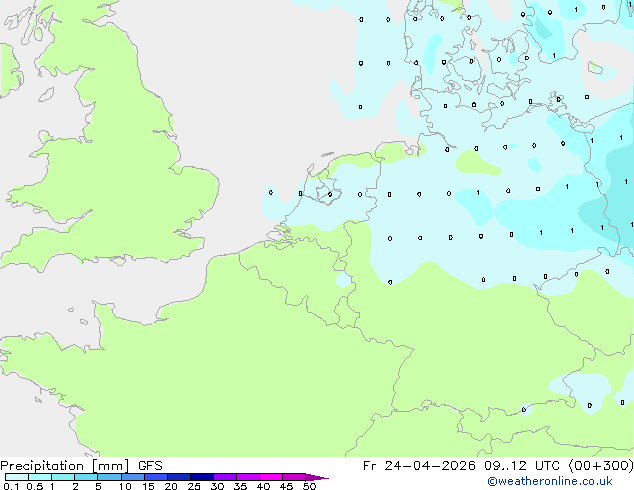Click the 25–30 mm legend color swatch
The height and width of the screenshot is (490, 634).
click(x=202, y=477)
